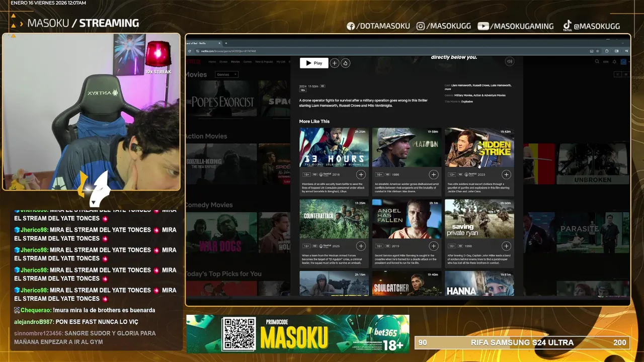The width and height of the screenshot is (644, 362).
Task: Click the Rifa Samsung S24 Ultra progress bar
Action: (x=522, y=342)
